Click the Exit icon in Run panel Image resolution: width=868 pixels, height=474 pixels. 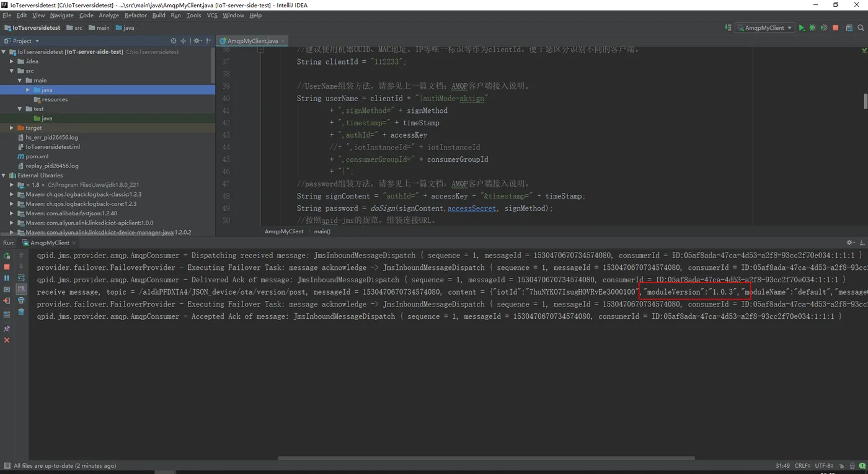[x=7, y=301]
